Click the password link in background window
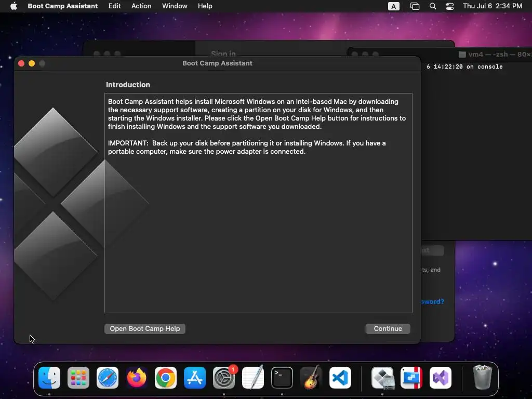Viewport: 532px width, 399px height. (x=433, y=302)
